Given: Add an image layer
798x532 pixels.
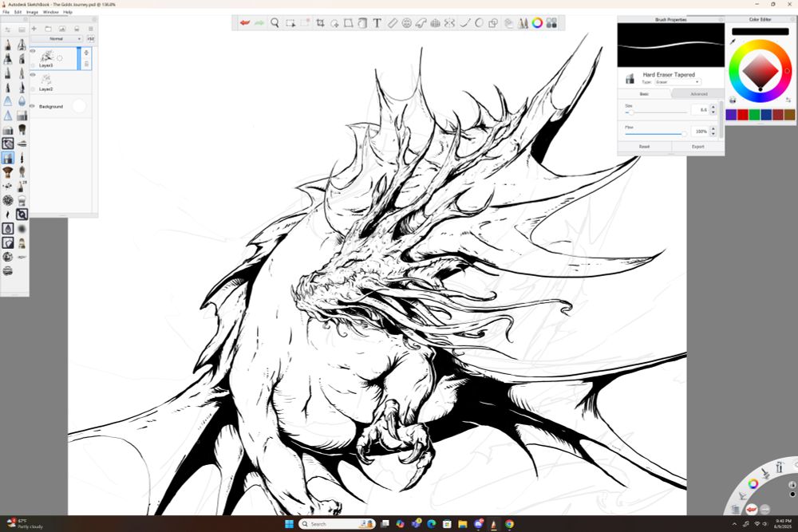Looking at the screenshot, I should [x=62, y=29].
